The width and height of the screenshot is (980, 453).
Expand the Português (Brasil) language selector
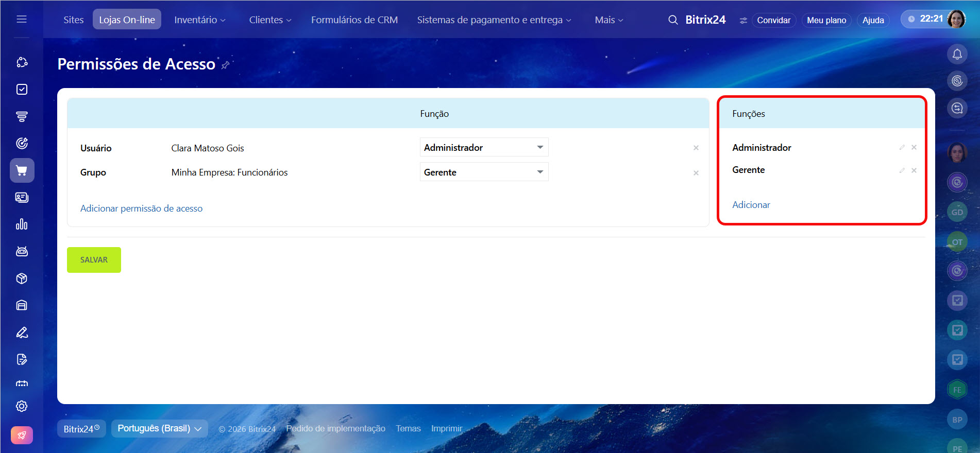tap(159, 428)
